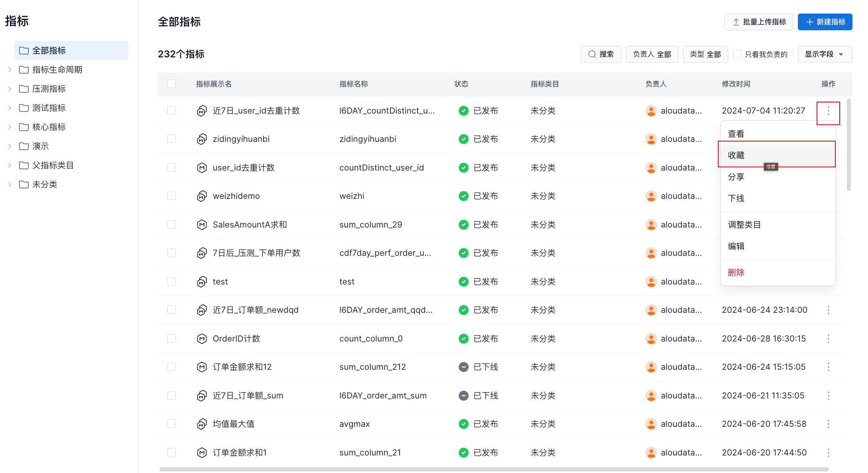Tick the 只看我负责的 checkbox
The width and height of the screenshot is (868, 473).
click(x=737, y=54)
